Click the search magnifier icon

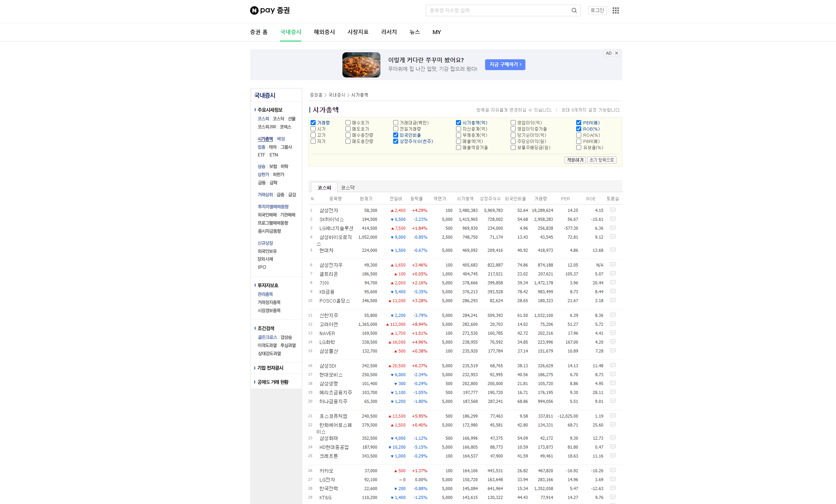(x=574, y=10)
